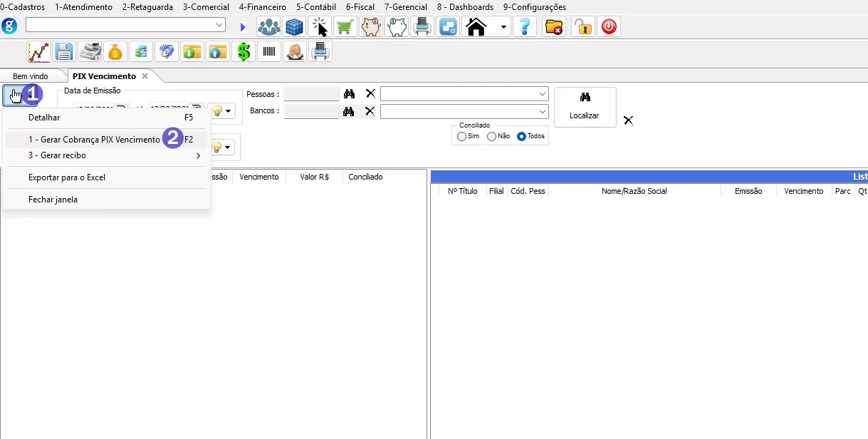Click the shopping cart toolbar icon
This screenshot has height=439, width=868.
pos(345,27)
